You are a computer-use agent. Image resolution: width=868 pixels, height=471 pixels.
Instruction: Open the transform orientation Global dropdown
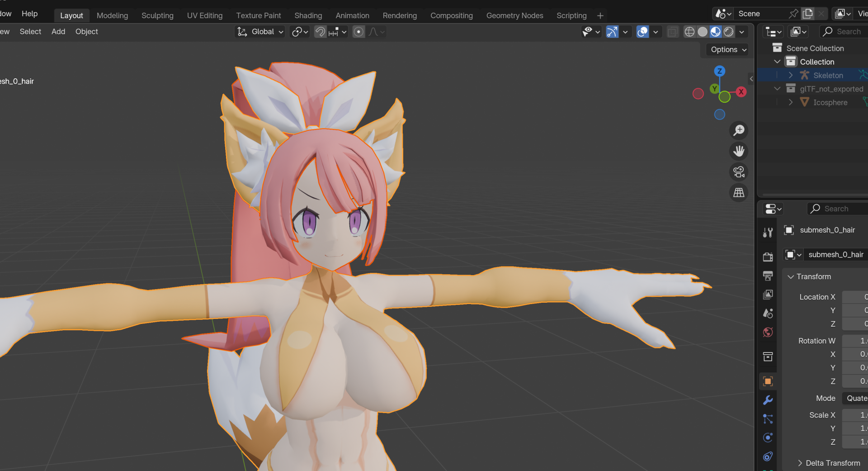(x=260, y=32)
